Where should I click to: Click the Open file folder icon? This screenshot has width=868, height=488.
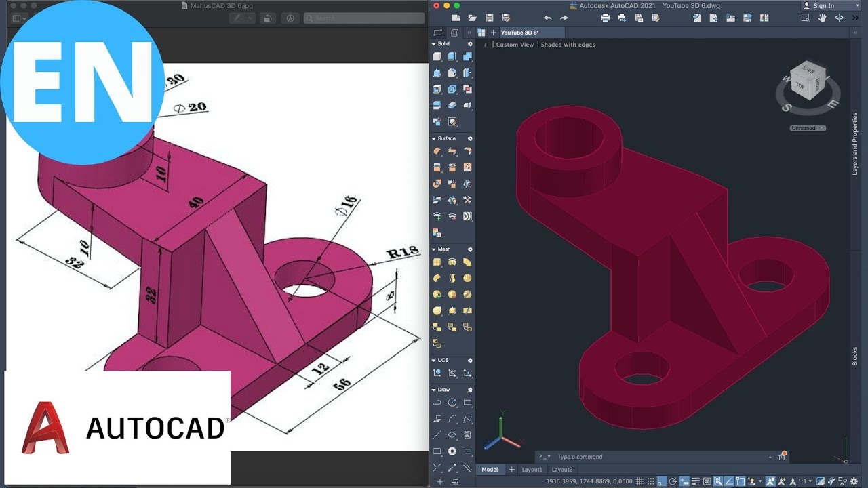coord(472,18)
